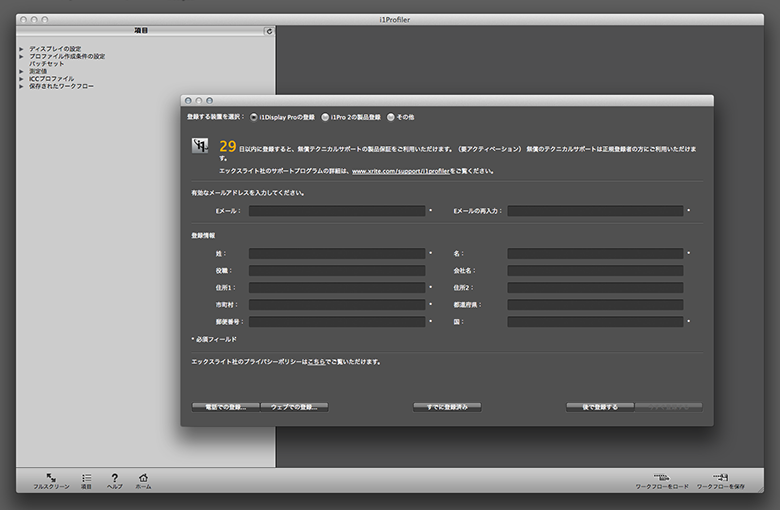Open the ヘルプ help icon
This screenshot has width=780, height=510.
click(115, 478)
